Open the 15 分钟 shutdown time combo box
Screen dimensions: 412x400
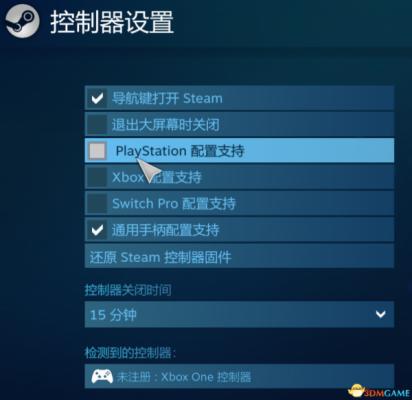(239, 314)
